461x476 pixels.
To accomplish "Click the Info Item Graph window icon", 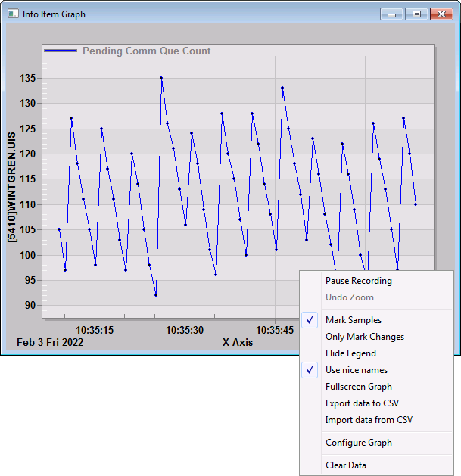I will point(13,14).
